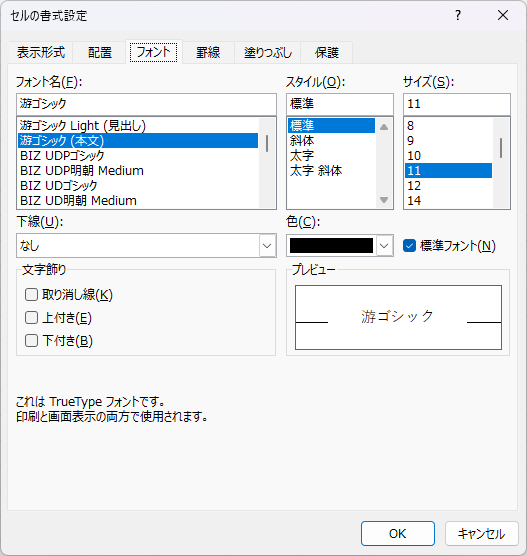Screen dimensions: 527x556
Task: Go to the 塗りつぶし fill tab
Action: [x=268, y=52]
